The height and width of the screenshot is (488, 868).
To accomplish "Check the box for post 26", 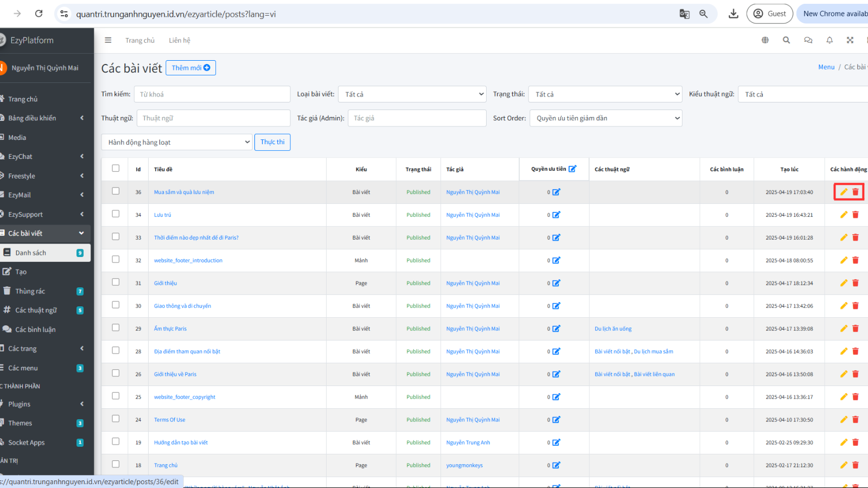I will [x=116, y=373].
